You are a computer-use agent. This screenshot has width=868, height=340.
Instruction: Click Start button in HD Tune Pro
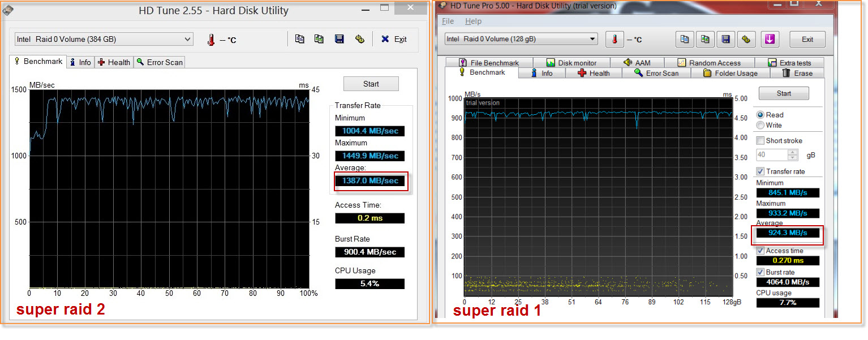pyautogui.click(x=784, y=93)
